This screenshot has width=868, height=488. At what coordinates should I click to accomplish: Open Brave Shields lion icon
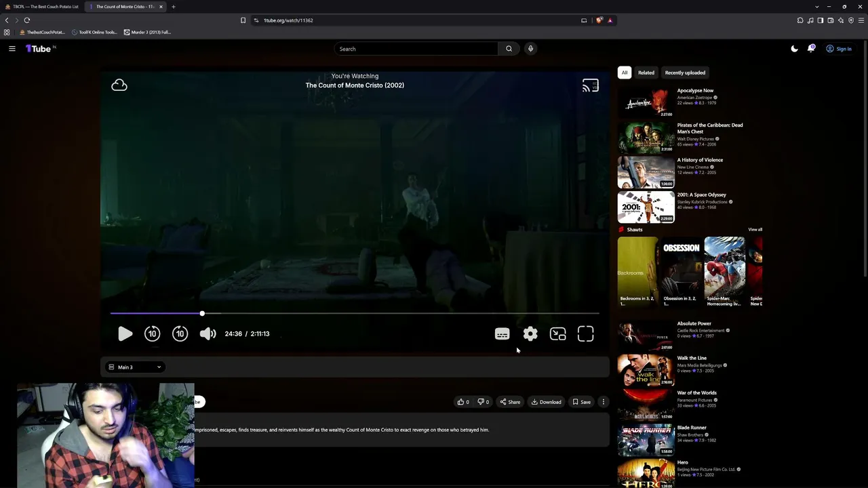599,20
